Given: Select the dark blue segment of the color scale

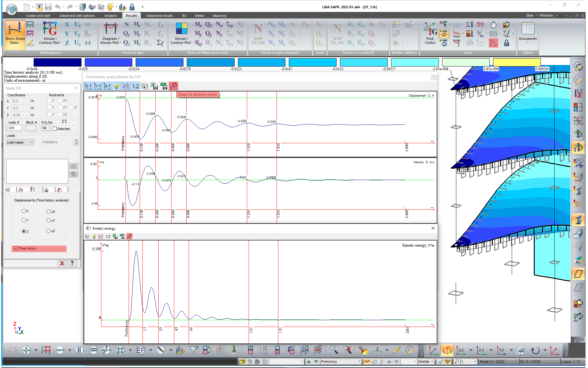Looking at the screenshot, I should (x=57, y=63).
